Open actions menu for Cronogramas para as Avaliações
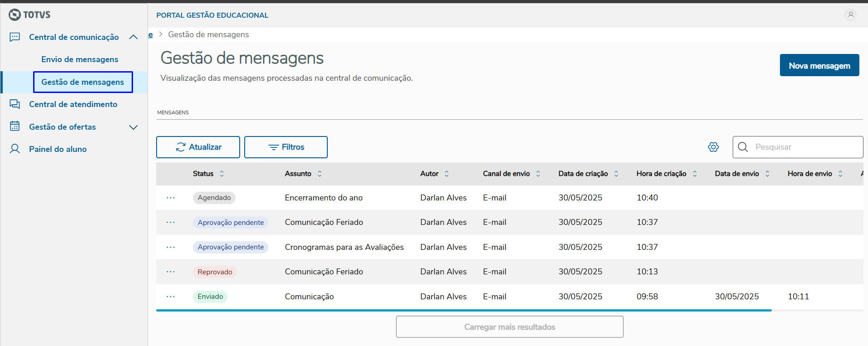 [x=171, y=247]
